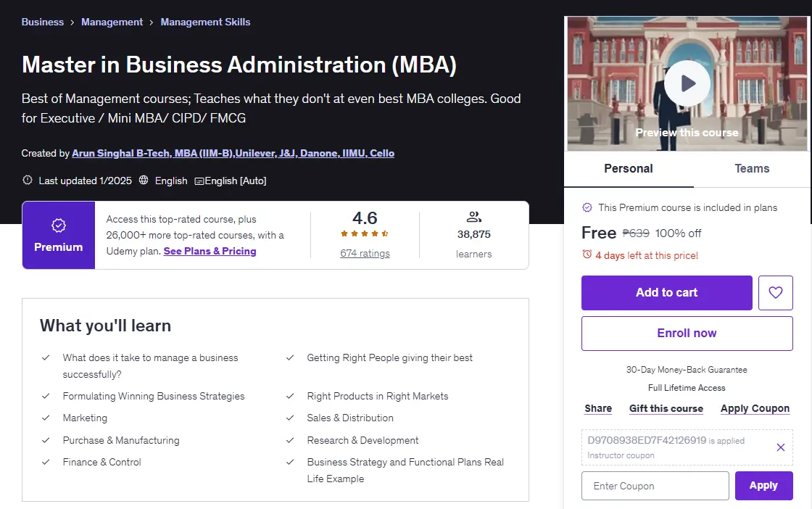
Task: Click 'Last updated 1/2025' text
Action: tap(86, 181)
